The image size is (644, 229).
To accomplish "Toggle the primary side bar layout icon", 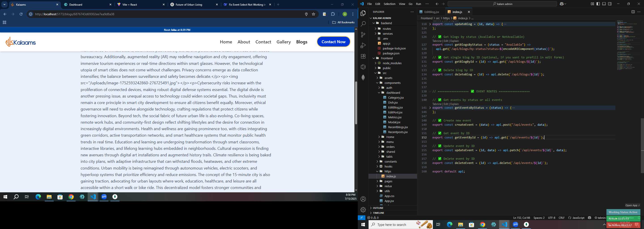I will click(x=598, y=4).
